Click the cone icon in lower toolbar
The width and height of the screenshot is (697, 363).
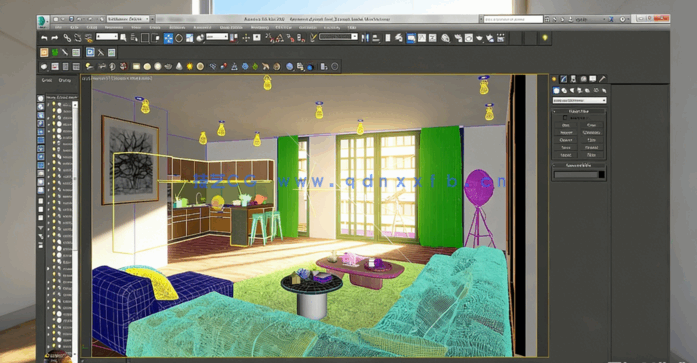pyautogui.click(x=179, y=67)
